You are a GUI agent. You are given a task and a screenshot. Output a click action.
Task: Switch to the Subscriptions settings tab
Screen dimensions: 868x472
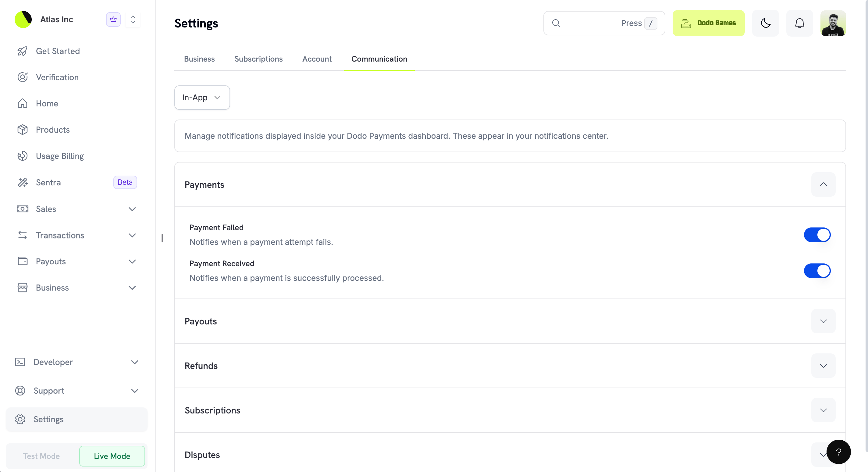tap(258, 59)
